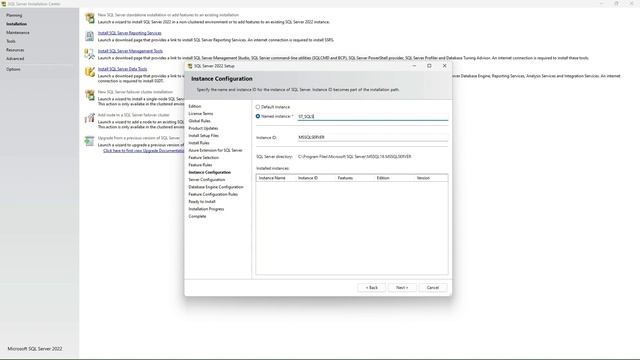Click Azure Extension for SQL Server step
The image size is (640, 360).
point(216,150)
